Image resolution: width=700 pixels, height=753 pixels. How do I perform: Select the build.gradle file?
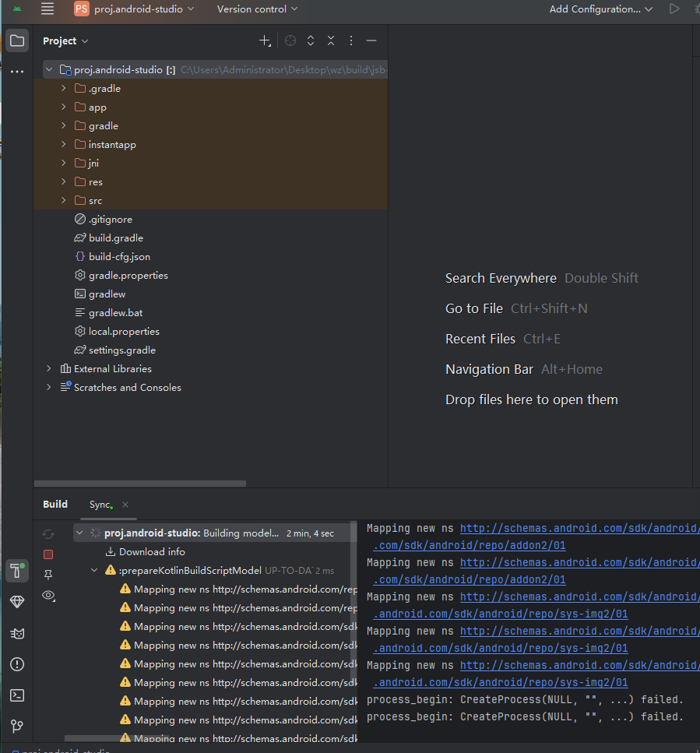coord(115,238)
